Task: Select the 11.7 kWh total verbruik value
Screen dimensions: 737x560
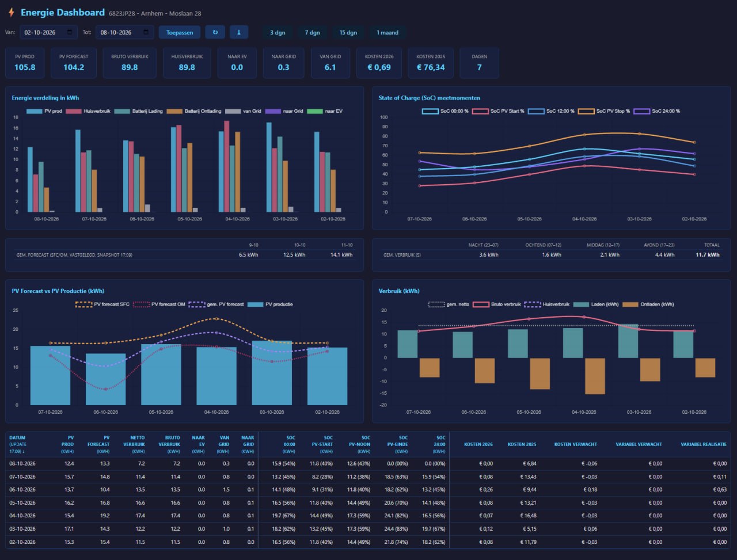Action: 708,254
